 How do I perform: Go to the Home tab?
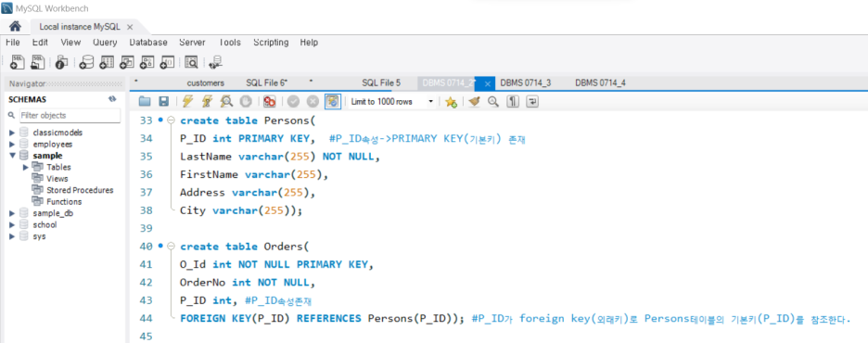click(16, 27)
